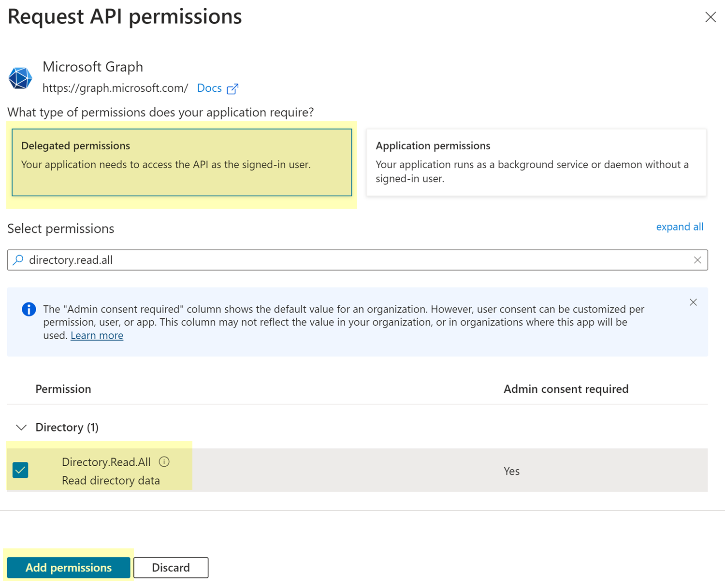Open the Microsoft Graph Docs link
Screen dimensions: 725x588
point(209,88)
